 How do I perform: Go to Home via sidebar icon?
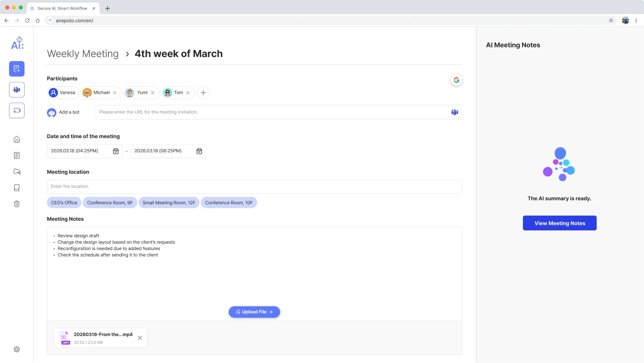17,140
